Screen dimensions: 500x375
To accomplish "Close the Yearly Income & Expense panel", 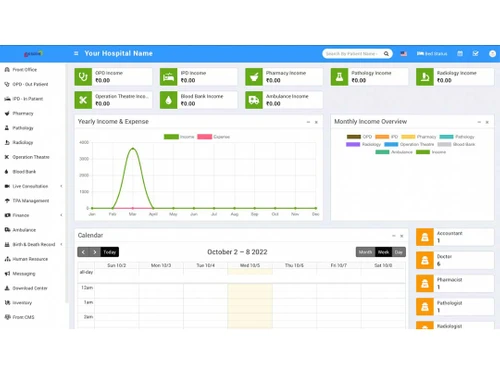I will coord(316,122).
